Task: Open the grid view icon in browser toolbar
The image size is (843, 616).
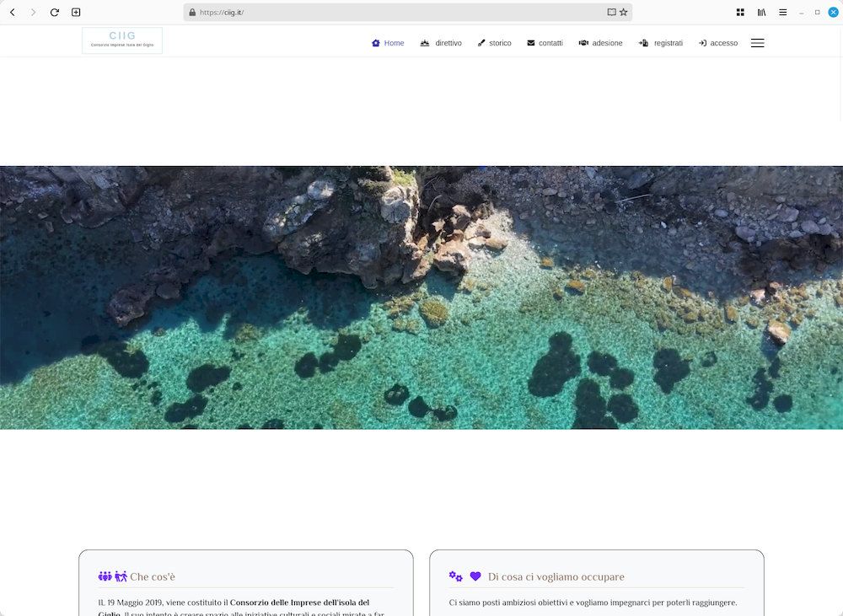Action: coord(740,13)
